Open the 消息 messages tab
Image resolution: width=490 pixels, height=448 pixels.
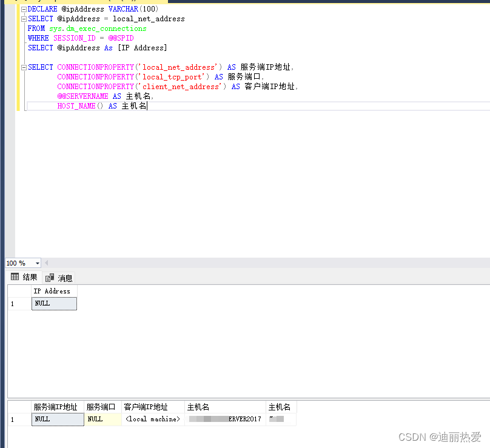click(x=59, y=278)
